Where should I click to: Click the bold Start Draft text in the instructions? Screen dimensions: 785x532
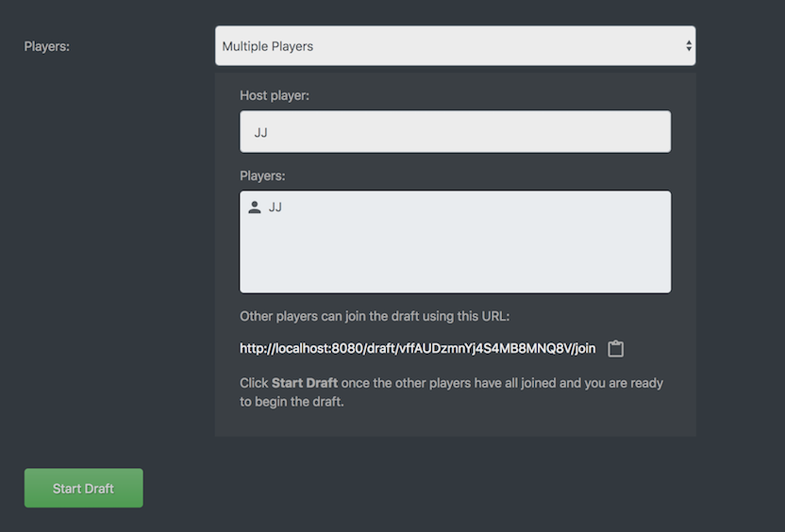click(x=304, y=383)
